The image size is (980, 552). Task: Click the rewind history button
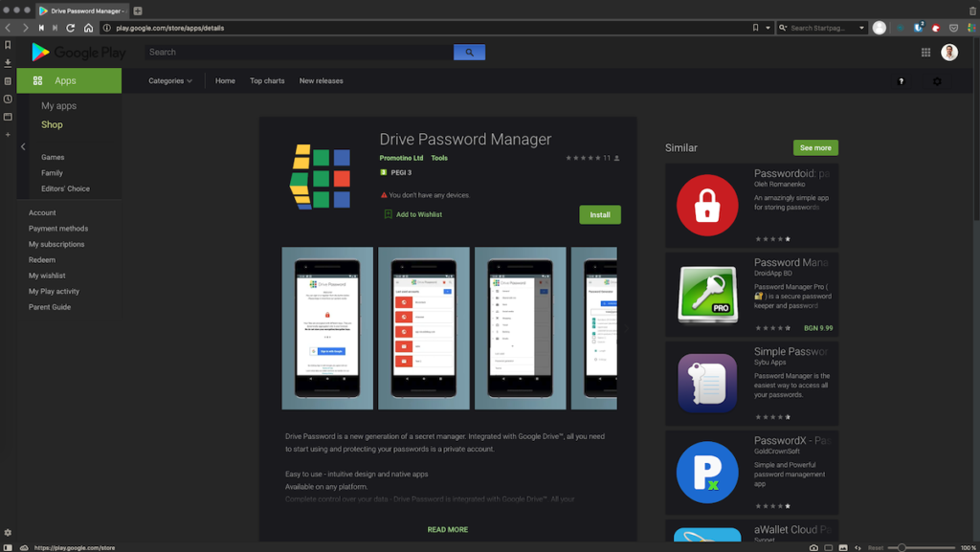coord(41,28)
